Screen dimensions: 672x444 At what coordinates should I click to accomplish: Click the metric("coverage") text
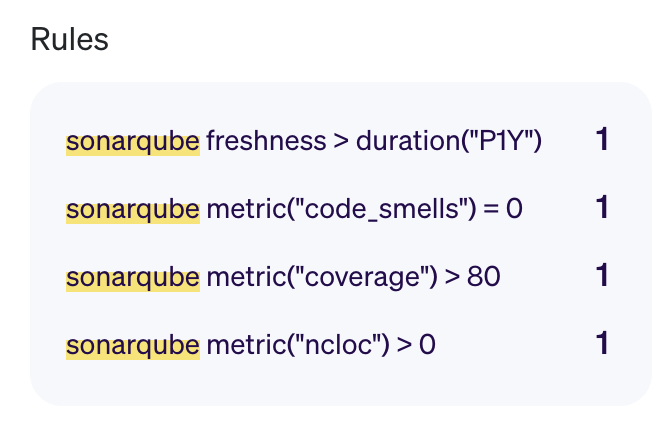[322, 277]
